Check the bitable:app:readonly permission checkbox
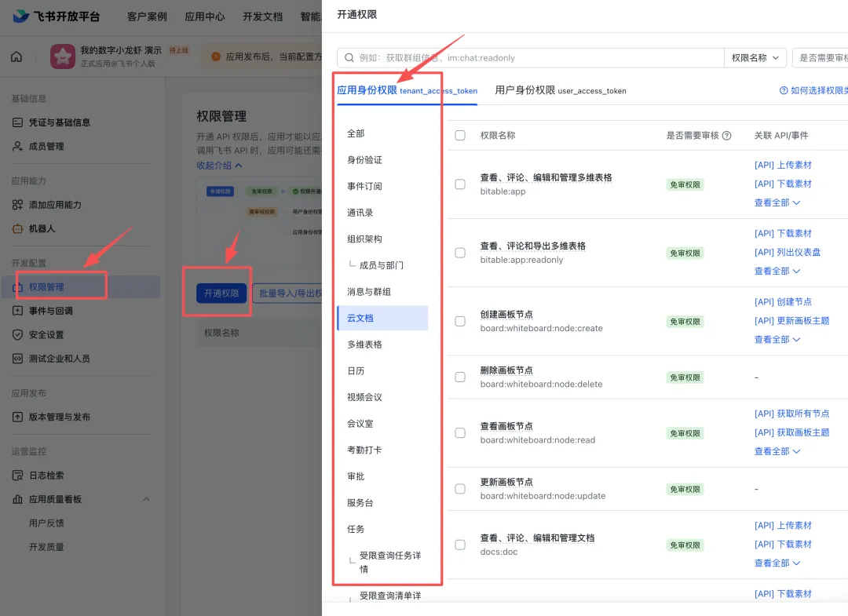Image resolution: width=848 pixels, height=616 pixels. 460,253
